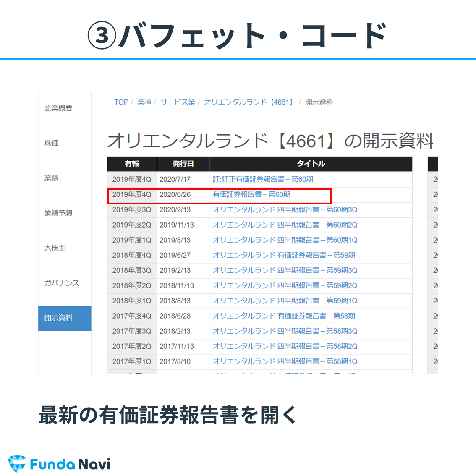Screen dimensions: 476x476
Task: Click the 2017年度2Q period cell
Action: coord(132,346)
